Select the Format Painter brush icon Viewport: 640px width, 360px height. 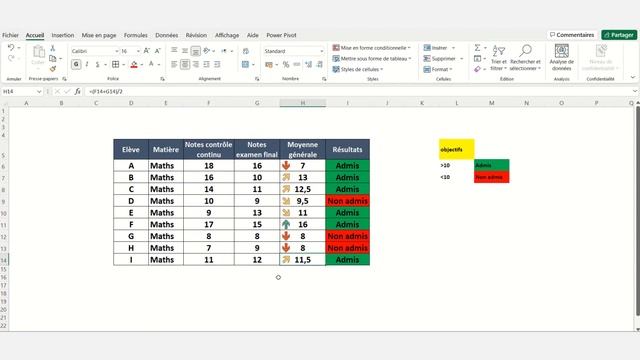53,69
